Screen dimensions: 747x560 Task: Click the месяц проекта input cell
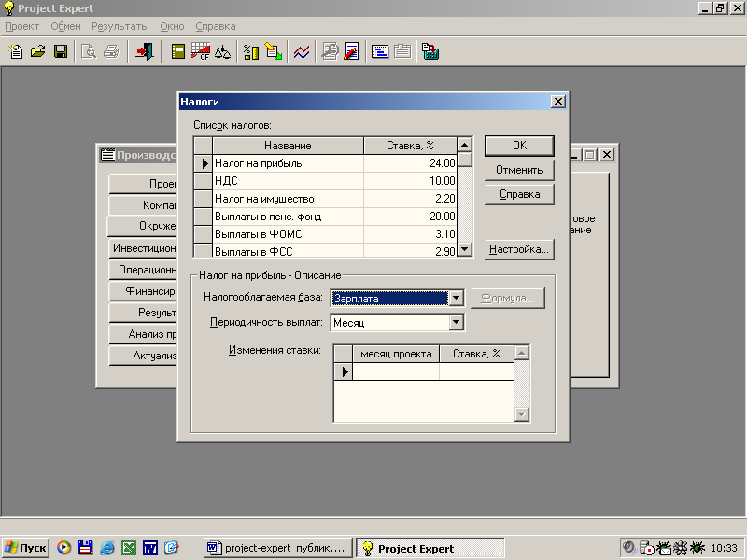tap(396, 371)
